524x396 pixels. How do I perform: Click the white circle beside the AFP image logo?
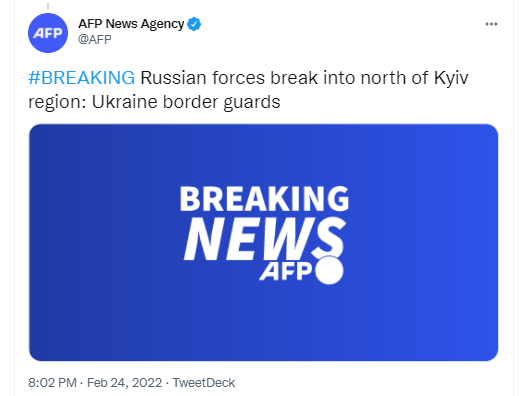point(329,270)
